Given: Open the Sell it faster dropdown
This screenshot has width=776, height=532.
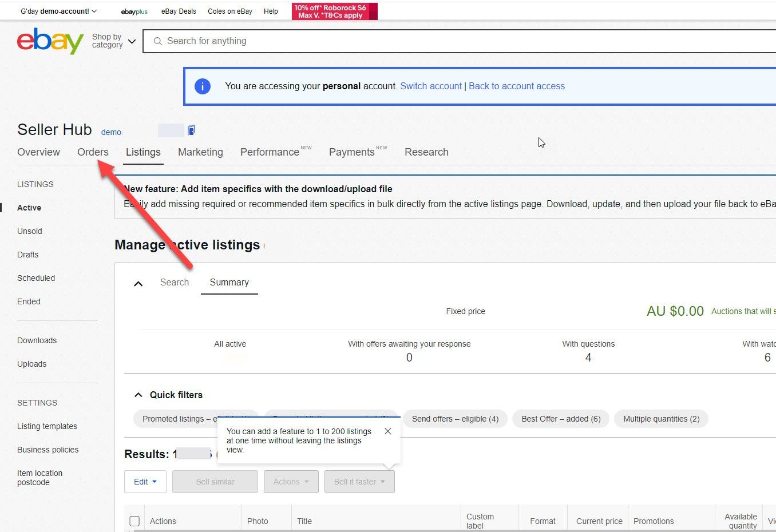Looking at the screenshot, I should (359, 482).
